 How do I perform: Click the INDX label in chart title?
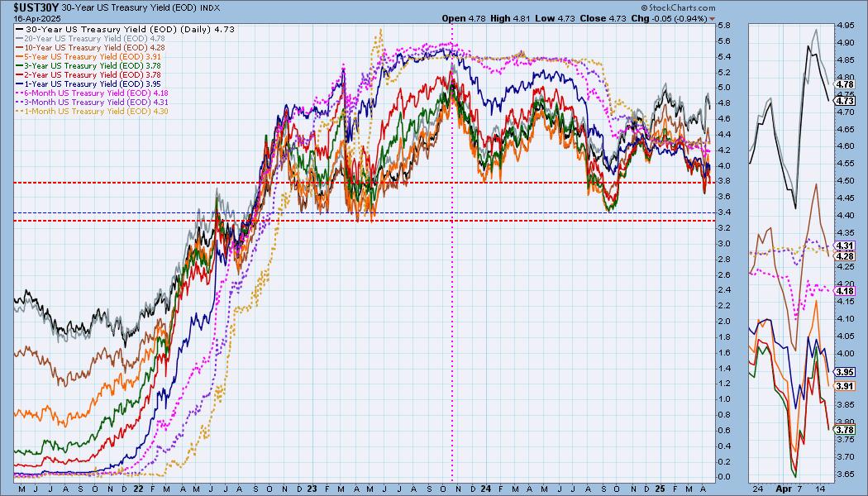[210, 8]
